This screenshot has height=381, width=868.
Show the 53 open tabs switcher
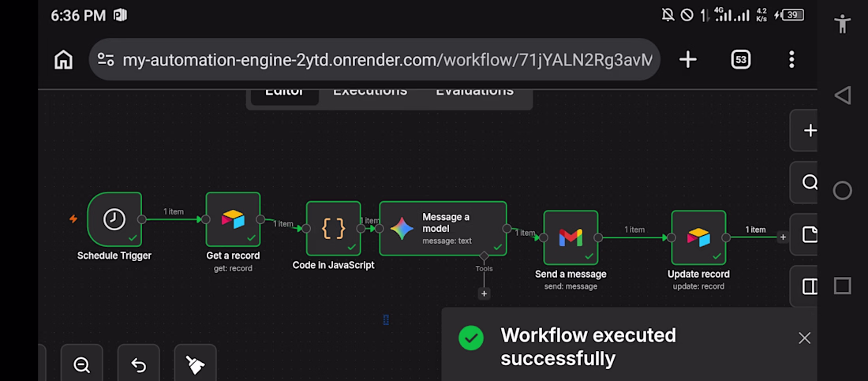point(741,59)
